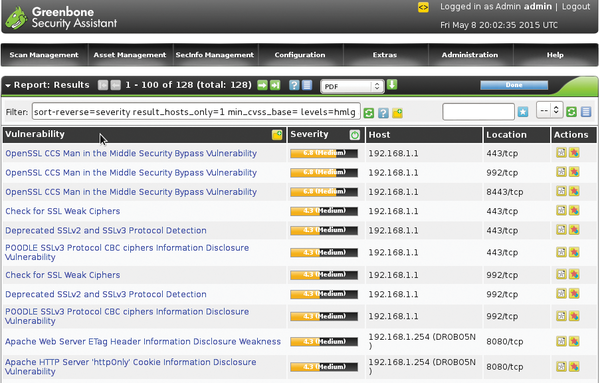The height and width of the screenshot is (383, 600).
Task: Add override for POODLE 992/tcp result
Action: (x=574, y=316)
